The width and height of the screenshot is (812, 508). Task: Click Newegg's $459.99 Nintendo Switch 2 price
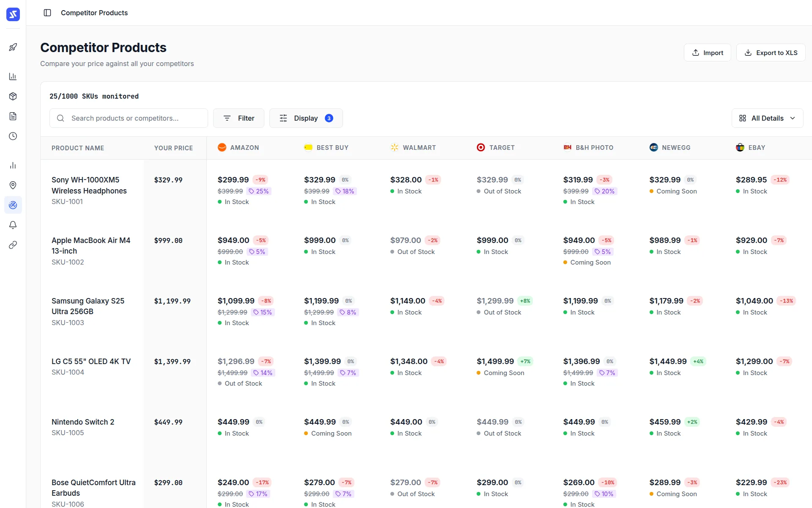click(x=665, y=422)
